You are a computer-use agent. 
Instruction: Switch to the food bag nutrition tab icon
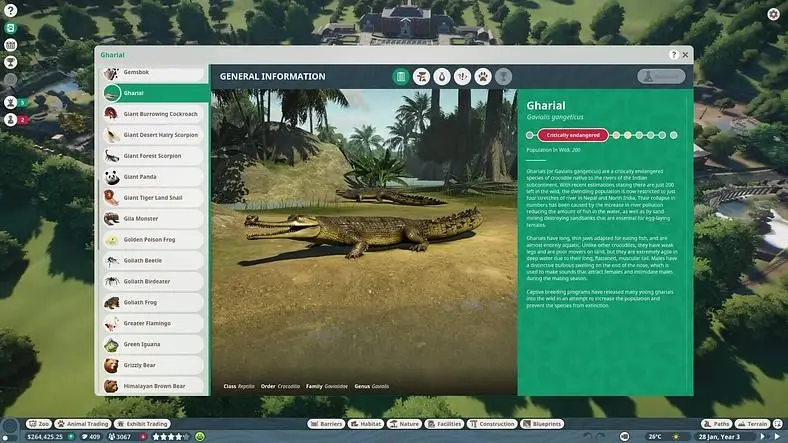(442, 77)
